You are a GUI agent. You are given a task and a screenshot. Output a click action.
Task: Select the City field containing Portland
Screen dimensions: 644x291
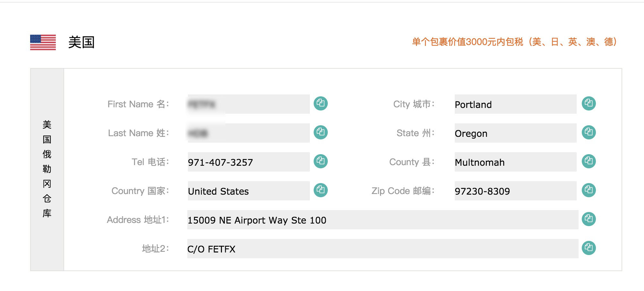(515, 104)
